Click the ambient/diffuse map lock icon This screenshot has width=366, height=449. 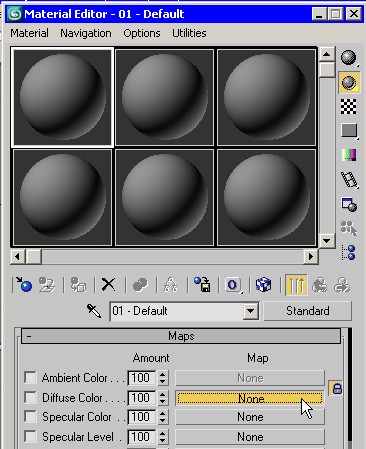(337, 388)
